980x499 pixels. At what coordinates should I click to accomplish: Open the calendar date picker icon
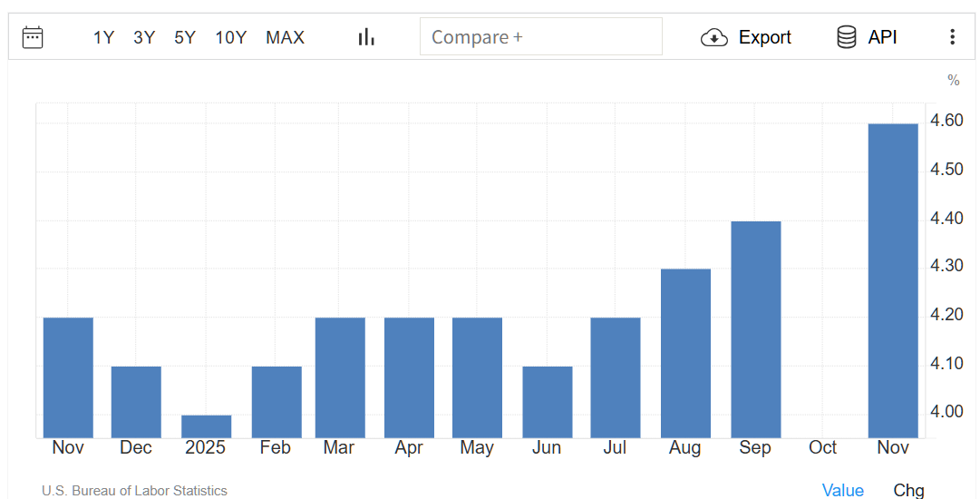33,37
